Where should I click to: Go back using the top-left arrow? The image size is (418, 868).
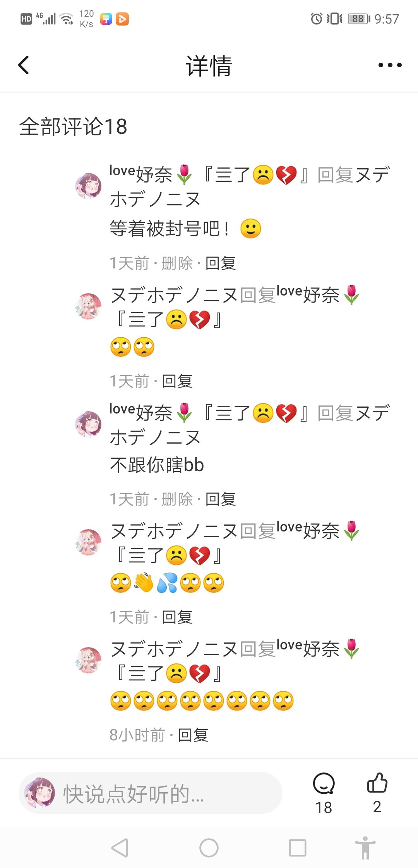pos(24,65)
